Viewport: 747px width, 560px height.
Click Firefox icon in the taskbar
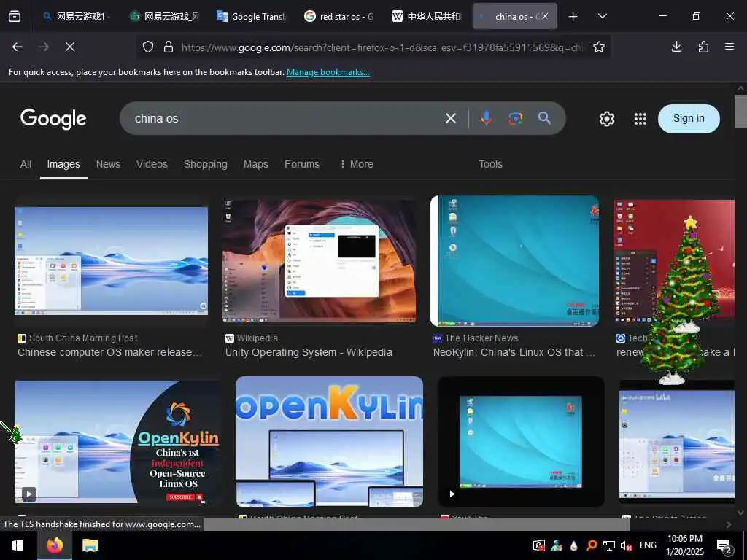[55, 545]
